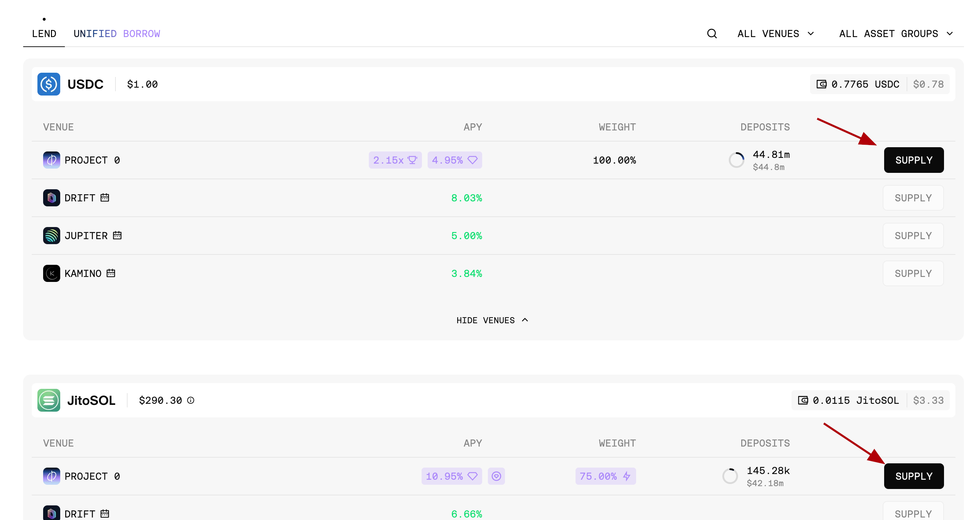980x520 pixels.
Task: Click the calendar icon beside Kamino
Action: pyautogui.click(x=111, y=273)
